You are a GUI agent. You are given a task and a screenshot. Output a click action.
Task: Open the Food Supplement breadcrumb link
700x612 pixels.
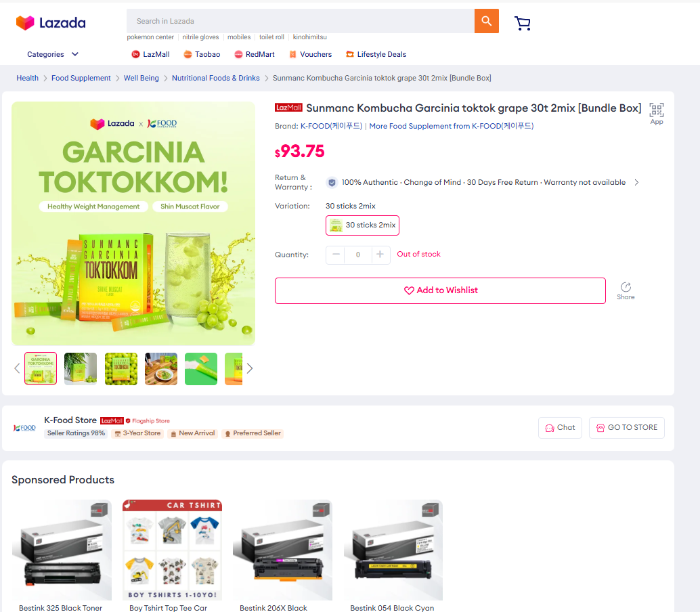point(81,78)
